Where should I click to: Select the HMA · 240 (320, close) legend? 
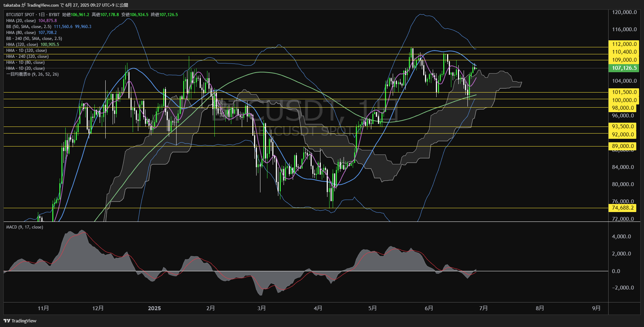[27, 56]
